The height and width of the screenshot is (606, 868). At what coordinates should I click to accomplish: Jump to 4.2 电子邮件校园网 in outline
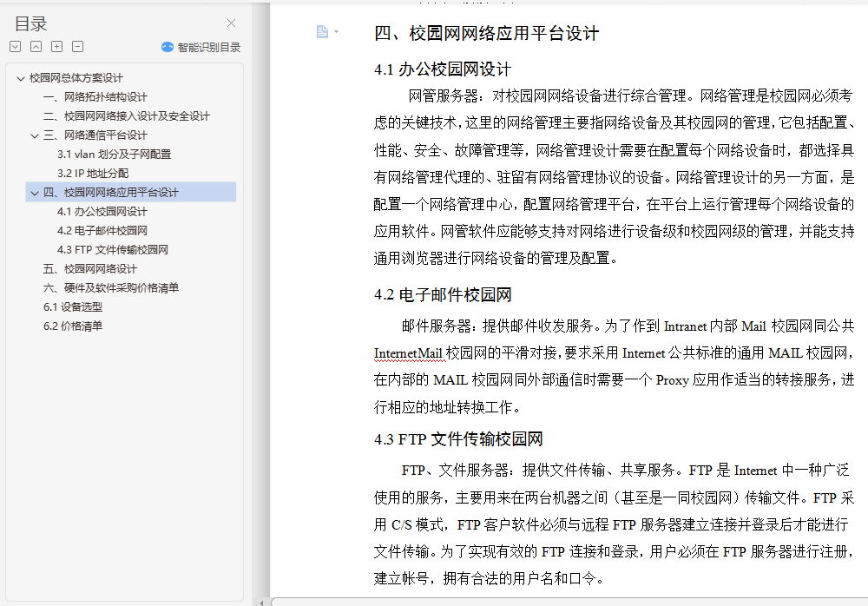coord(102,230)
